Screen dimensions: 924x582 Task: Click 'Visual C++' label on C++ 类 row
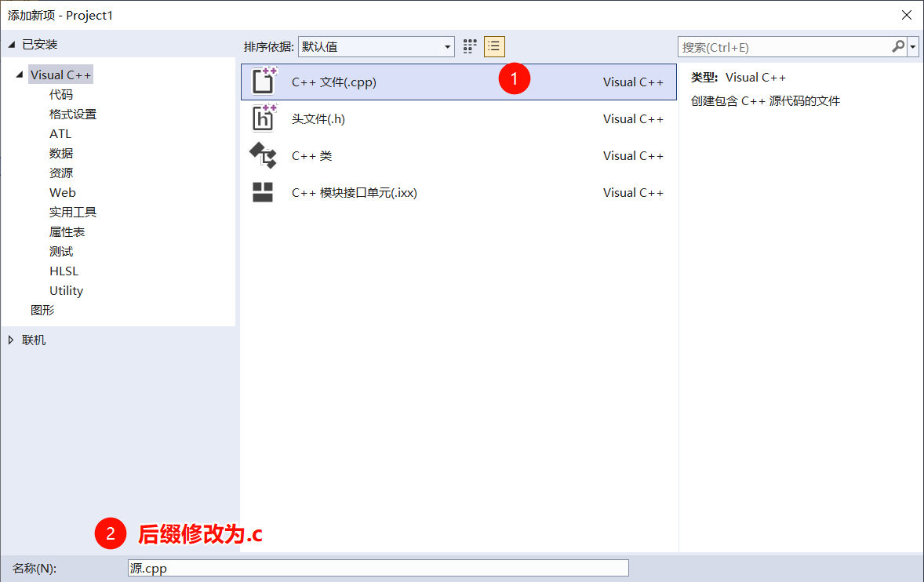click(633, 156)
